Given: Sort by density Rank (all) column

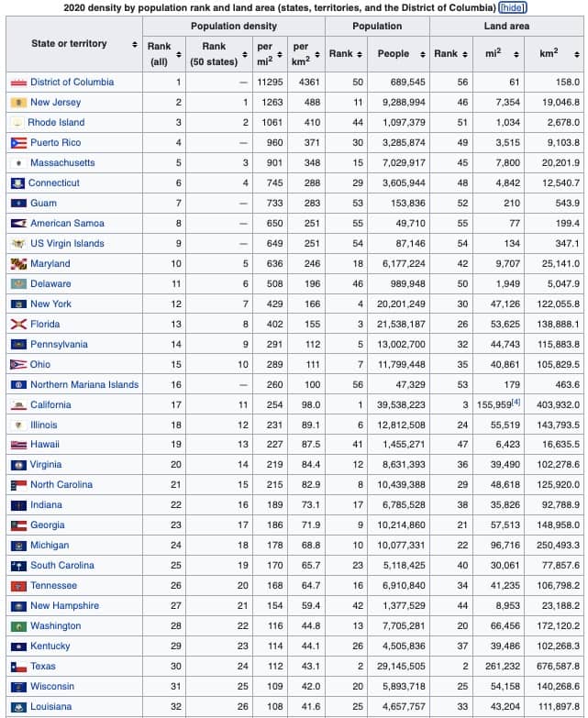Looking at the screenshot, I should [x=179, y=54].
